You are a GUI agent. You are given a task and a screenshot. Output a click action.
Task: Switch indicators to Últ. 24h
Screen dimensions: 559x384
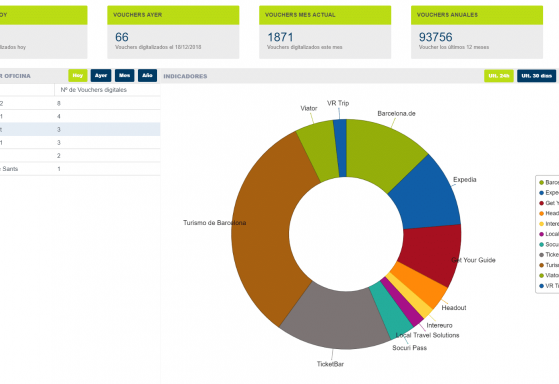point(499,76)
